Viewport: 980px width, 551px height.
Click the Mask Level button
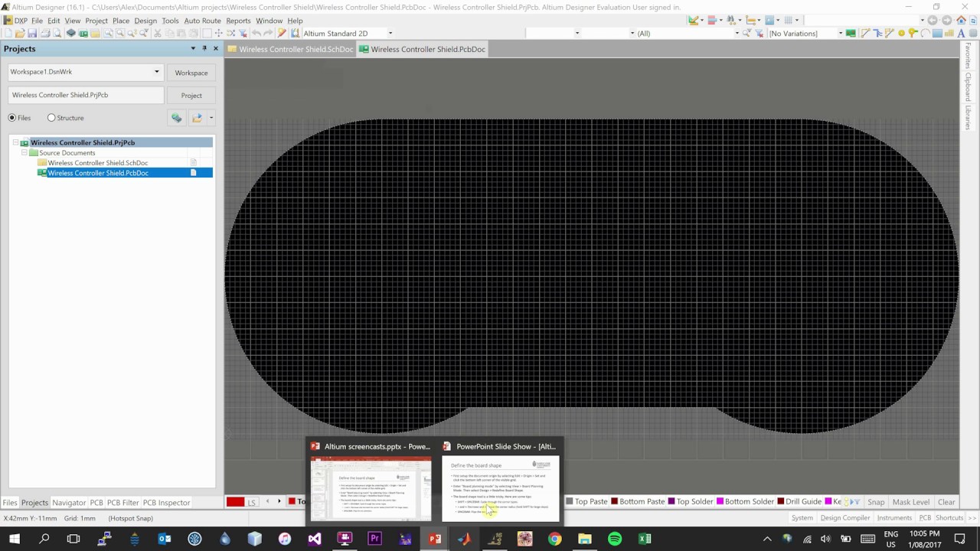click(x=911, y=502)
